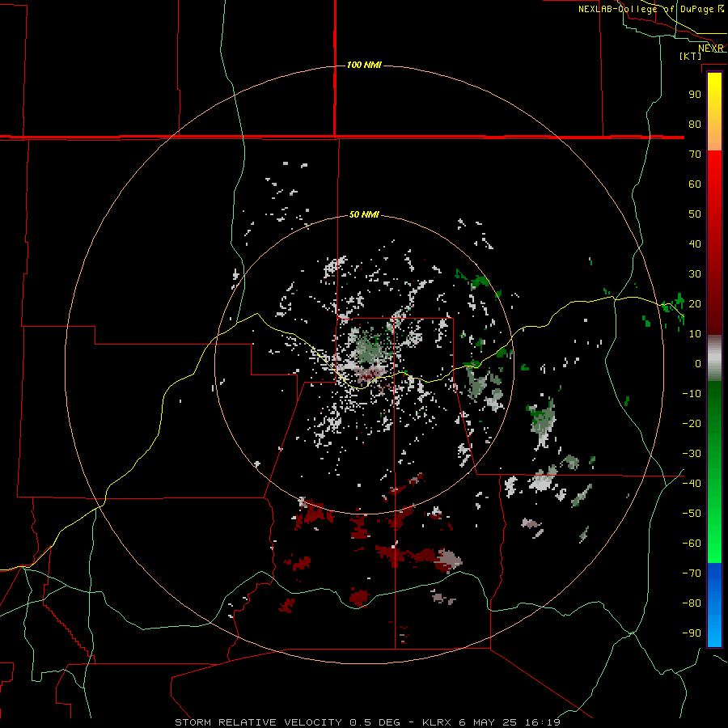Click the 60 value on the velocity scale

695,184
